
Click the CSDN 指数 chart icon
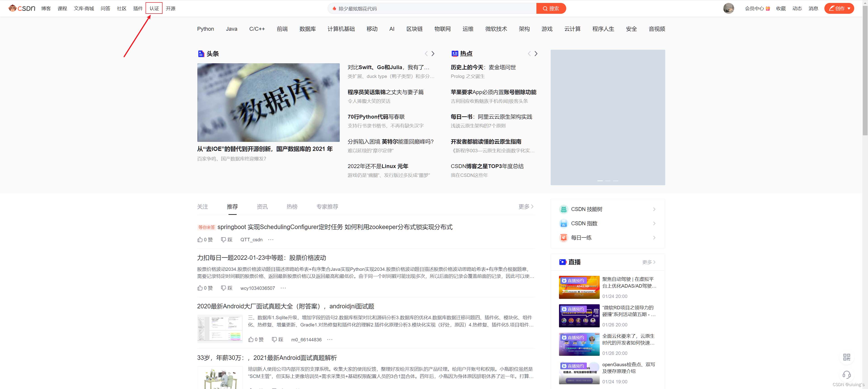point(563,223)
